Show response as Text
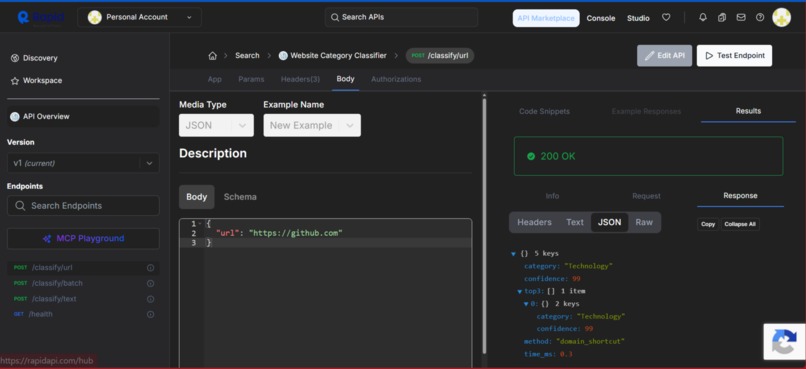 575,222
